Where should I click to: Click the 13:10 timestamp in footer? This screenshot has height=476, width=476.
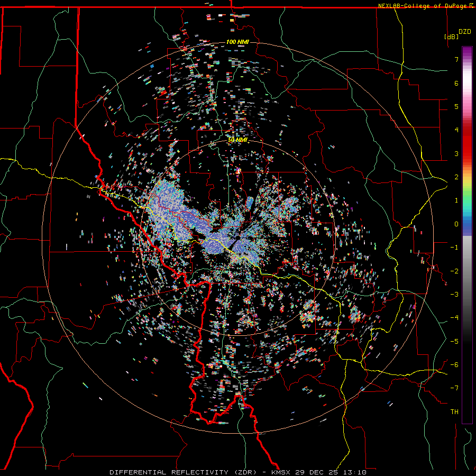354,472
